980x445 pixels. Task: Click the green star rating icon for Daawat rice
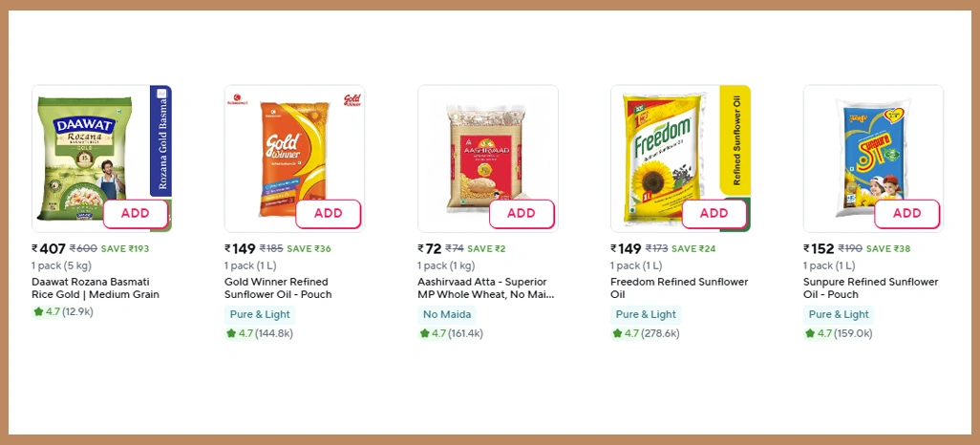pos(38,311)
